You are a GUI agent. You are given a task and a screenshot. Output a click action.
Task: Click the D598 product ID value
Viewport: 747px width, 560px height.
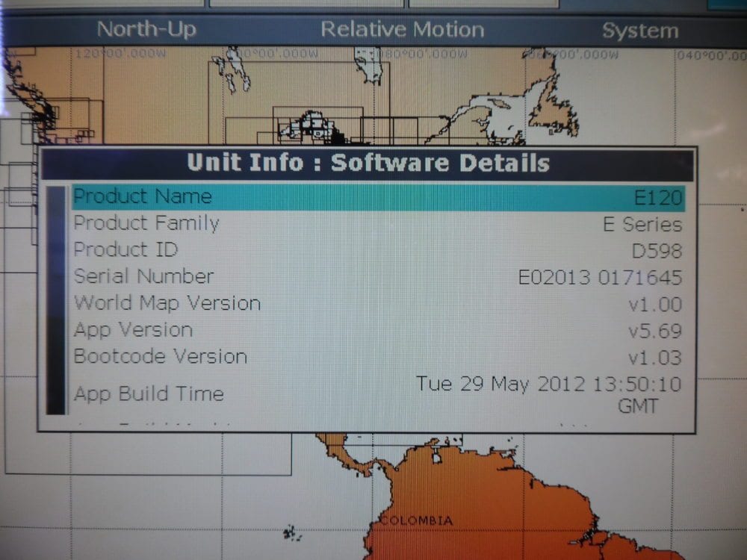click(657, 251)
